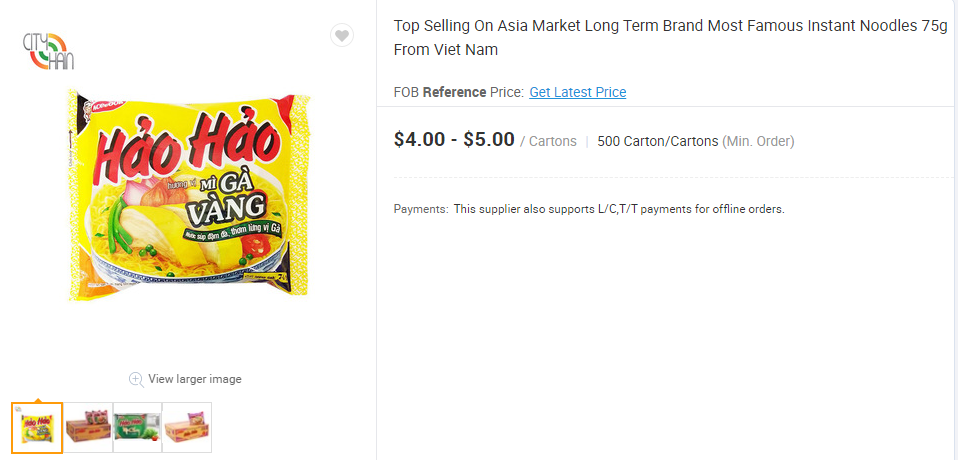
Task: Click the Top Selling instant noodles title
Action: click(670, 38)
